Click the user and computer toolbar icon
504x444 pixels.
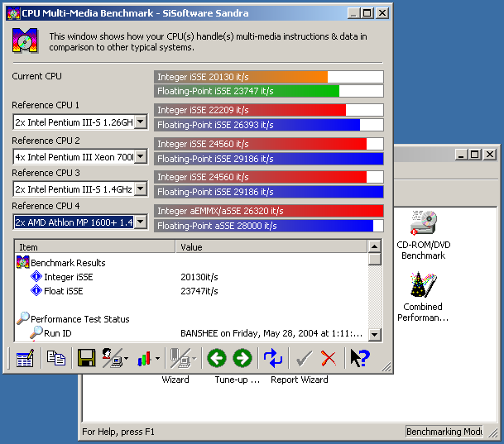click(113, 358)
